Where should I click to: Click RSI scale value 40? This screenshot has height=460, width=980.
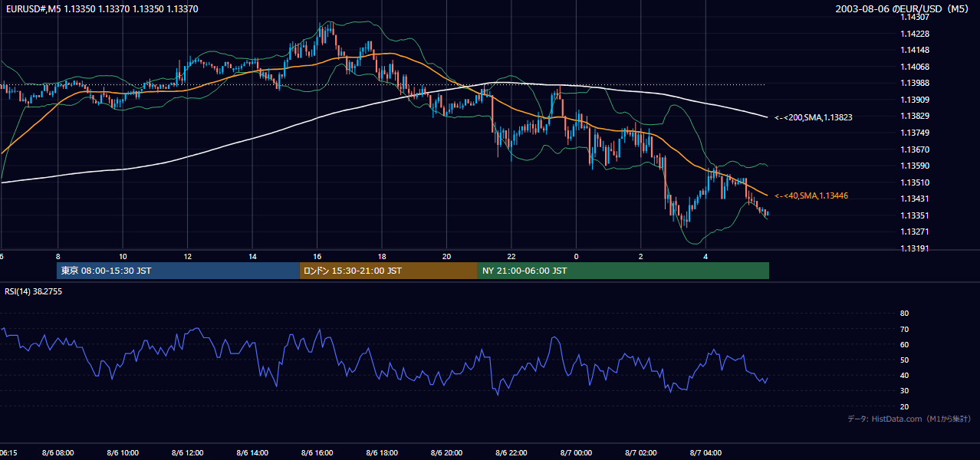point(904,375)
